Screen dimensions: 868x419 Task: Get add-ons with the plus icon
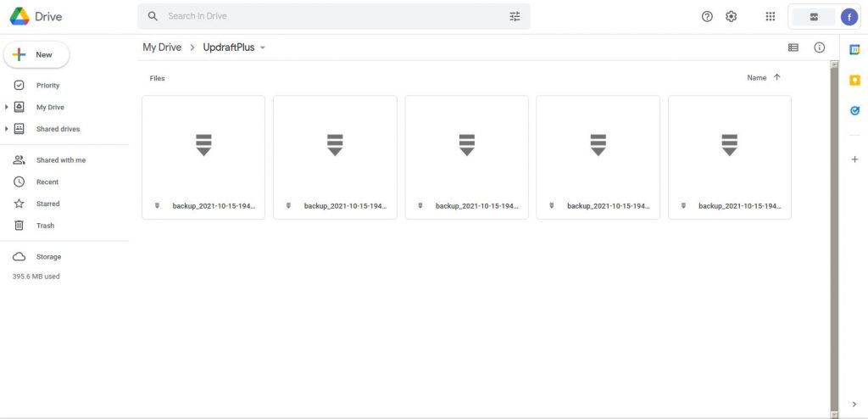[x=854, y=159]
